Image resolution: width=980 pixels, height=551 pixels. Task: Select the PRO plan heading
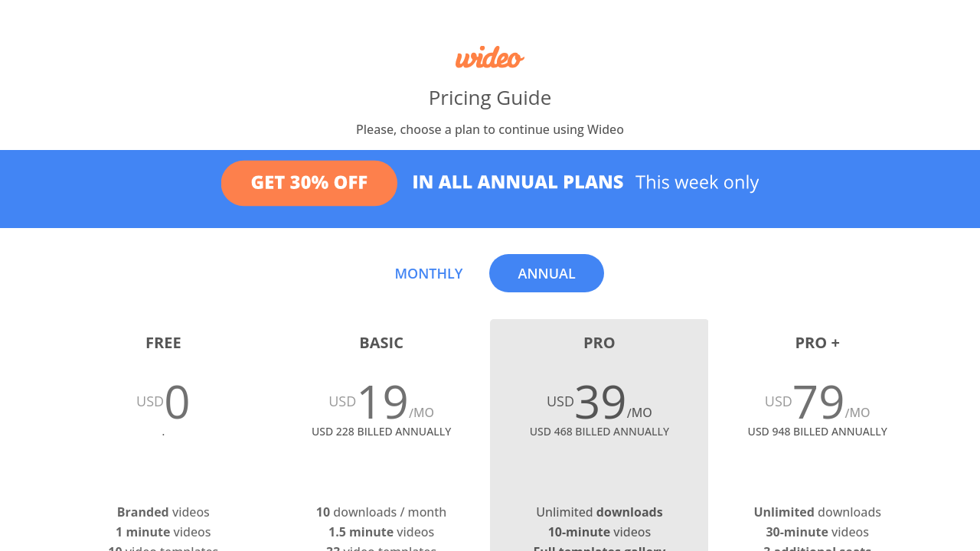pyautogui.click(x=599, y=343)
